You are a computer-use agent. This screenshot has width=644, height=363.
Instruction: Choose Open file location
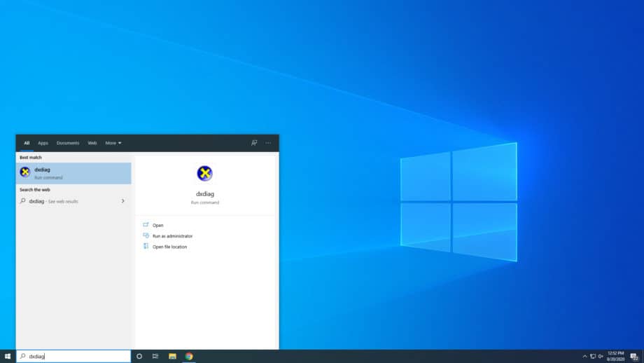[x=169, y=247]
